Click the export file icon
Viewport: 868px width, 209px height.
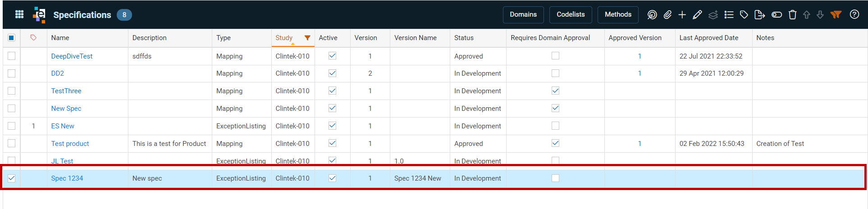click(x=759, y=15)
